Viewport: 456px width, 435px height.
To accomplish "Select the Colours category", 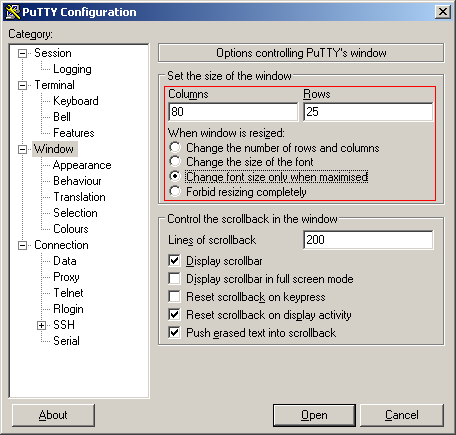I will tap(71, 229).
